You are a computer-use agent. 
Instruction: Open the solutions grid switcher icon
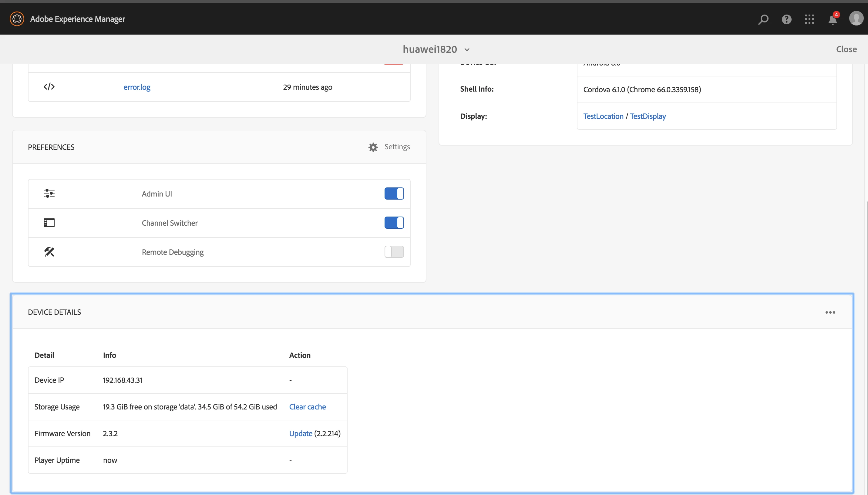[x=809, y=19]
